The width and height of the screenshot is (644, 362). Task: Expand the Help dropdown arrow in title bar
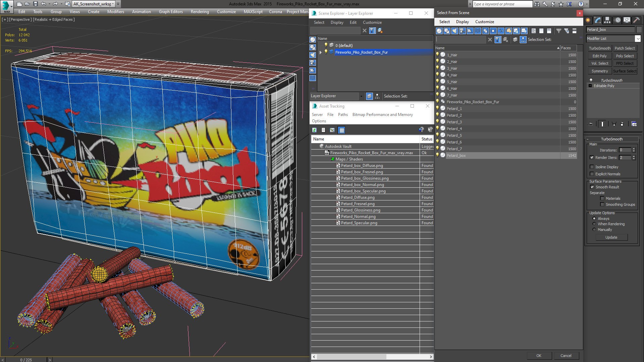pyautogui.click(x=587, y=4)
